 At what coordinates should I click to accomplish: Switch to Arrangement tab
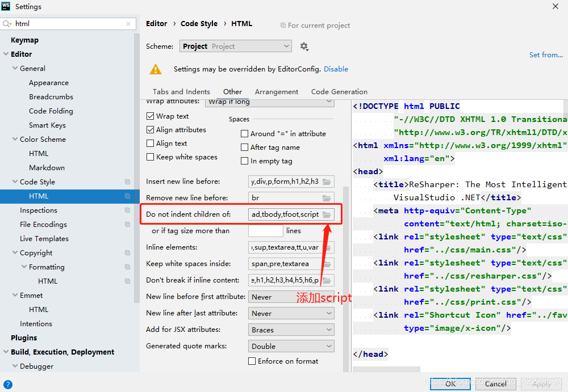click(x=277, y=92)
